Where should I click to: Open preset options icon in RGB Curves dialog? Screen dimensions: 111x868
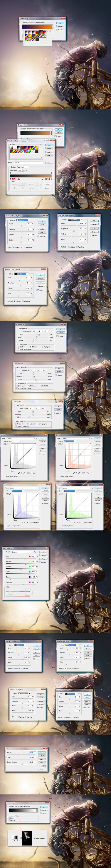click(37, 438)
